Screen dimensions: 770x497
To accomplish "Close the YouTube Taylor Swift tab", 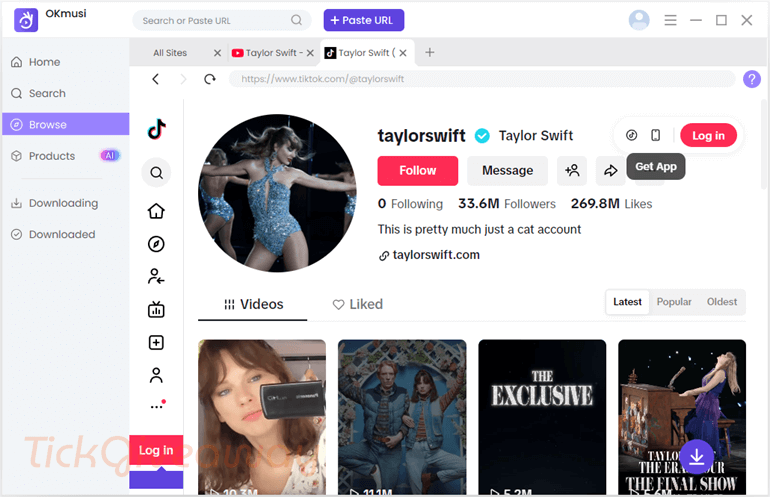I will pos(310,53).
